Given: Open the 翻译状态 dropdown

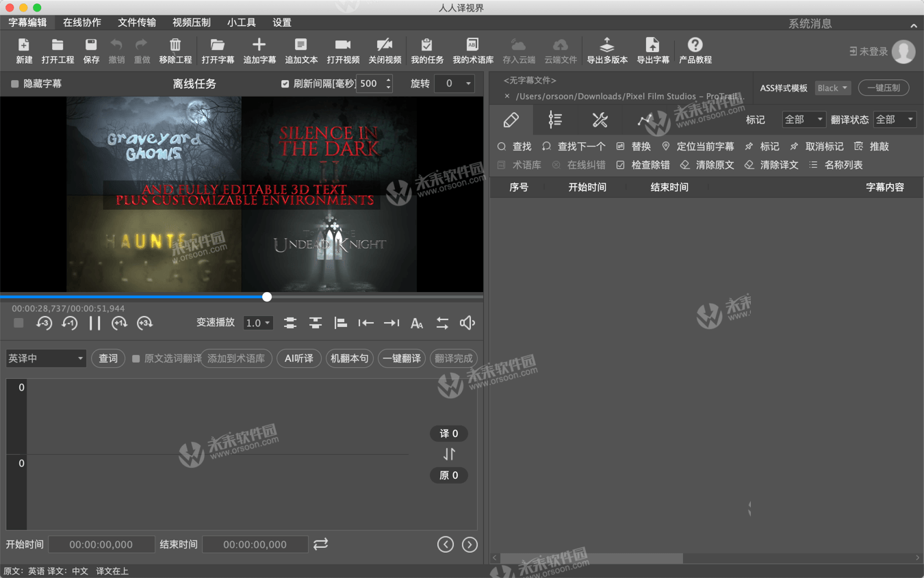Looking at the screenshot, I should pyautogui.click(x=895, y=120).
